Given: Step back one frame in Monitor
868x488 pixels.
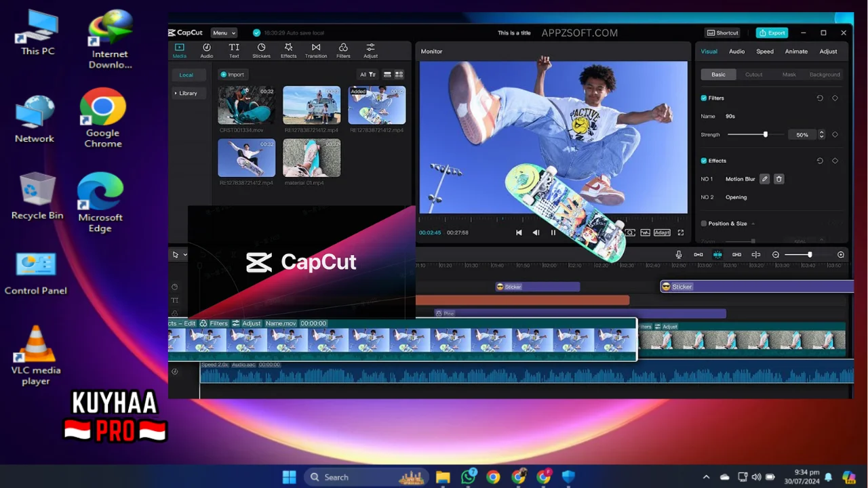Looking at the screenshot, I should [x=536, y=232].
